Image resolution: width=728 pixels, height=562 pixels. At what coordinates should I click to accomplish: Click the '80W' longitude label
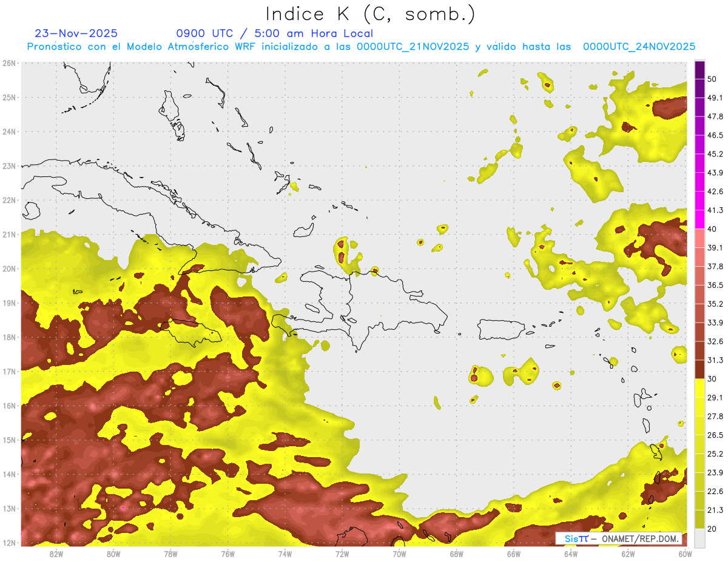[x=113, y=554]
